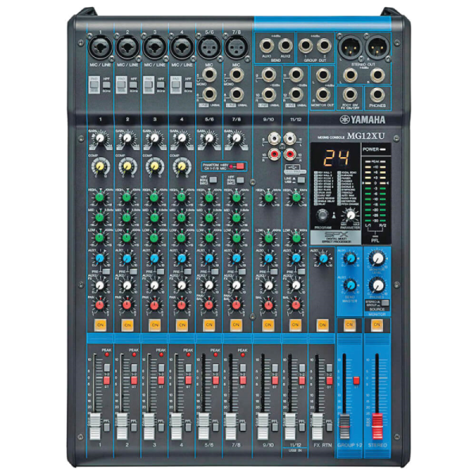
Task: Click the channel 2 yellow COMP knob
Action: pyautogui.click(x=127, y=166)
